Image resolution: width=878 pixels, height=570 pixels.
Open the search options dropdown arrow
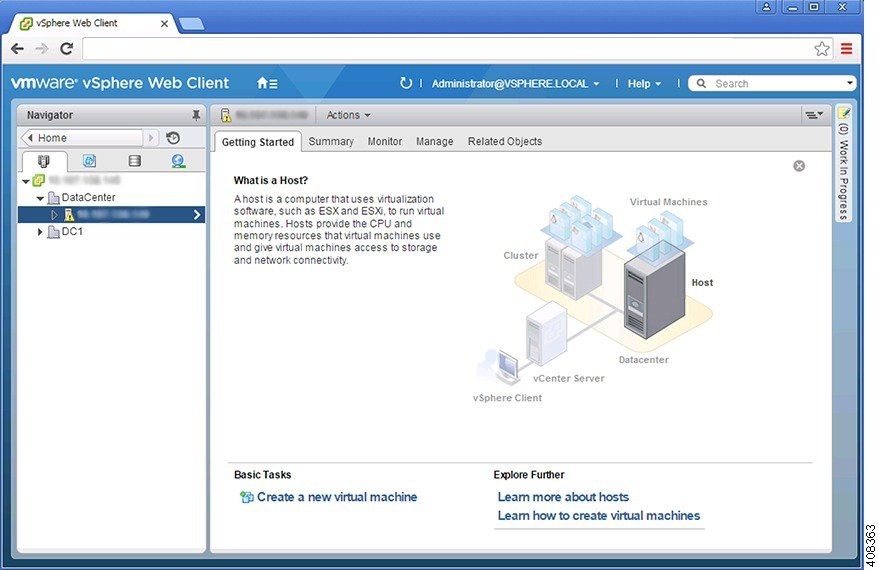(x=849, y=83)
